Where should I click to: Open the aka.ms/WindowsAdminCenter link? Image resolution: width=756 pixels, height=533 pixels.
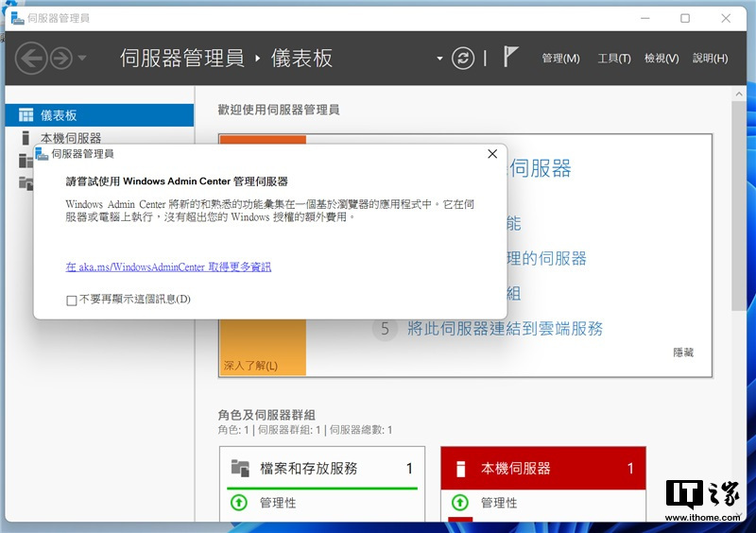(168, 266)
